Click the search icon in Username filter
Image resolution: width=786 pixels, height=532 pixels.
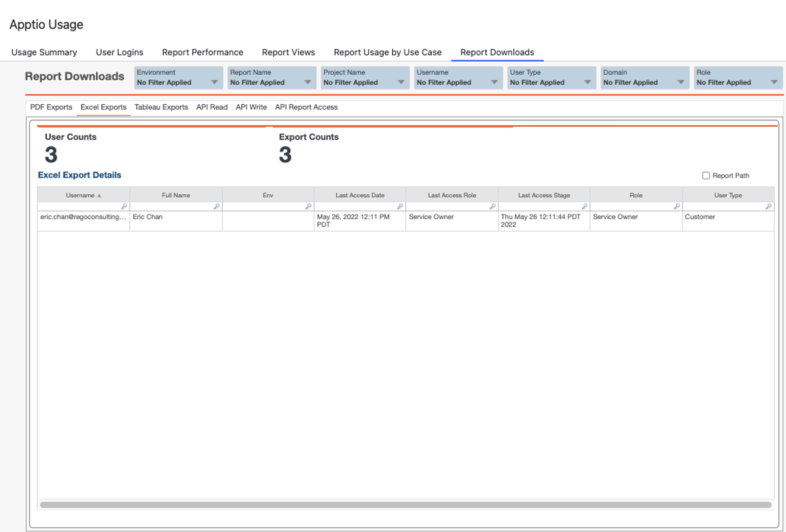[124, 206]
